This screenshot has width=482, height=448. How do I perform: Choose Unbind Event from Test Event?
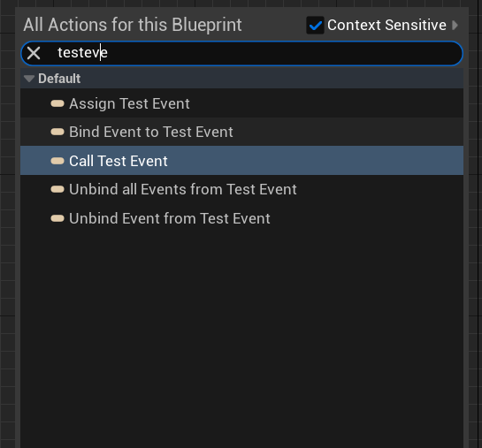coord(242,218)
